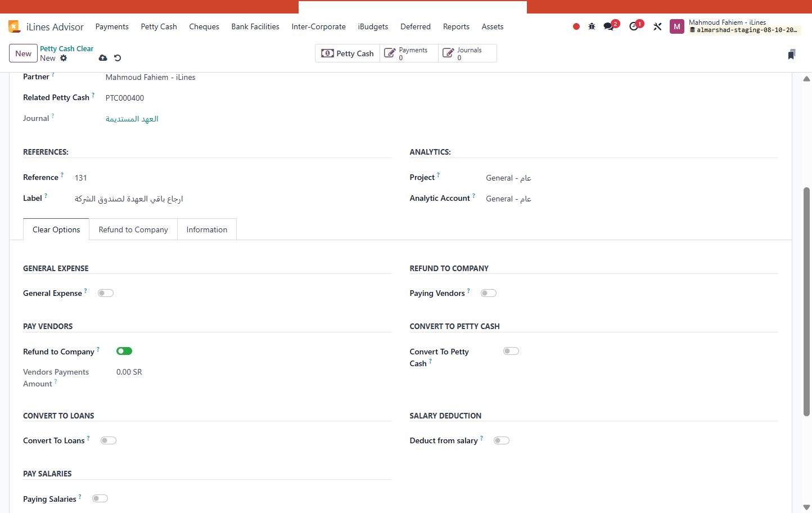Click the New button
This screenshot has height=513, width=812.
point(23,53)
